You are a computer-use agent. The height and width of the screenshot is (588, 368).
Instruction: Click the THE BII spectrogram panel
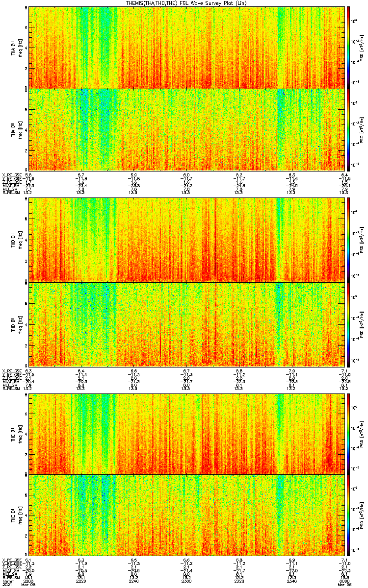point(186,516)
